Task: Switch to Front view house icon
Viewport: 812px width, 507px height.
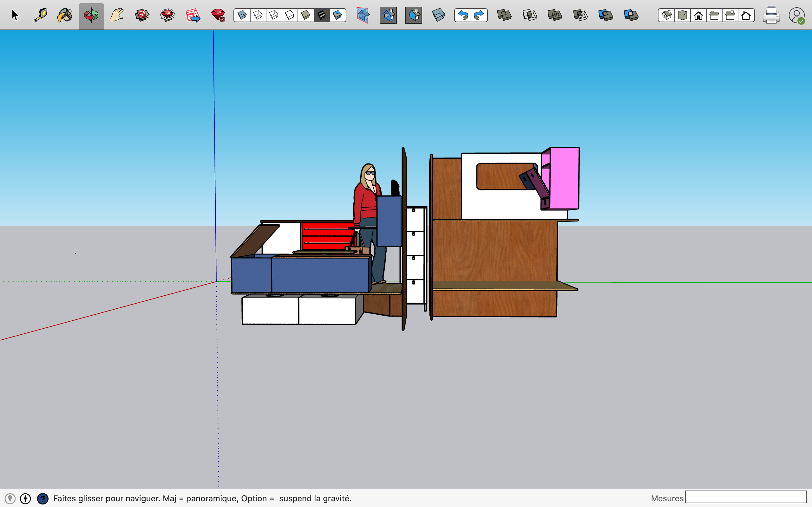Action: 698,15
